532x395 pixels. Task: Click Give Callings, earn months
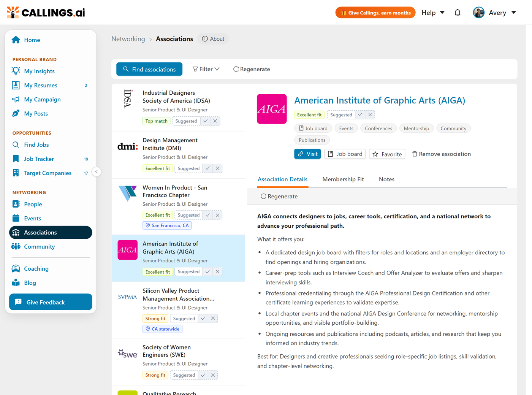375,13
